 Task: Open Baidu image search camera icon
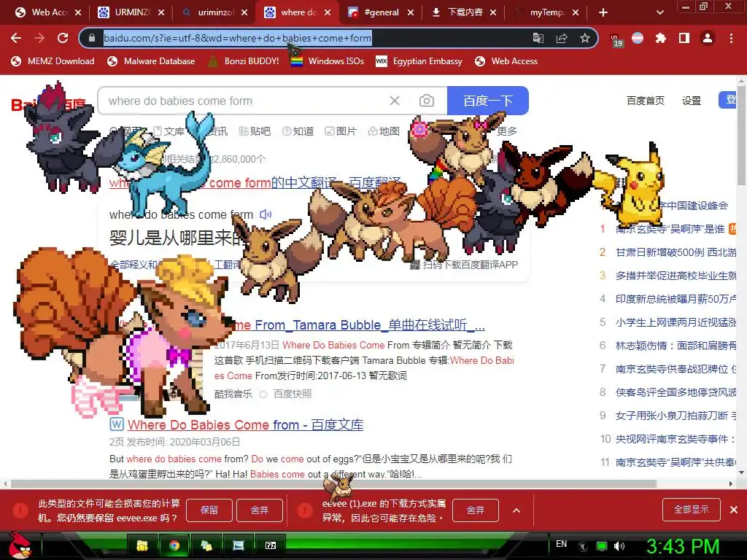tap(426, 101)
